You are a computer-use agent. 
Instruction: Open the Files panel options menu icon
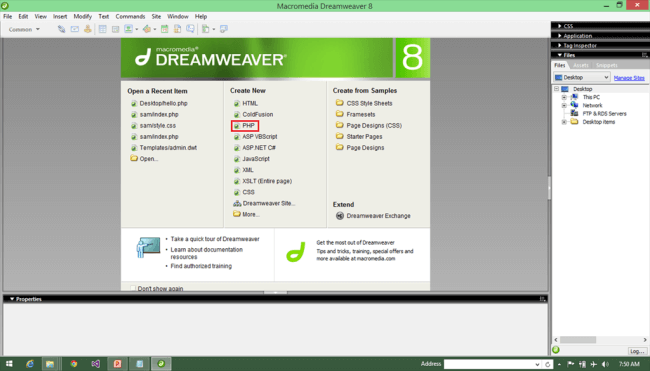click(644, 55)
